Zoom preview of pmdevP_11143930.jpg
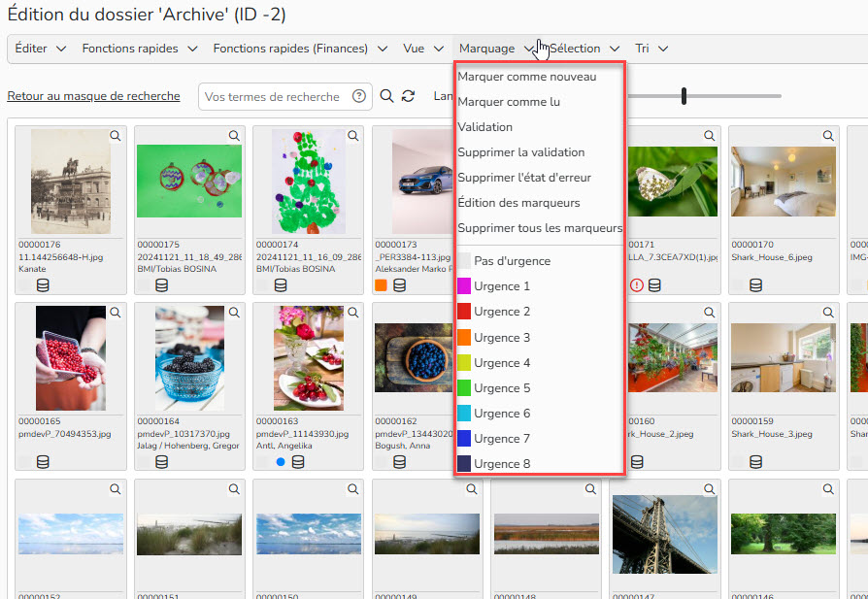Screen dimensions: 868x599 (x=353, y=313)
